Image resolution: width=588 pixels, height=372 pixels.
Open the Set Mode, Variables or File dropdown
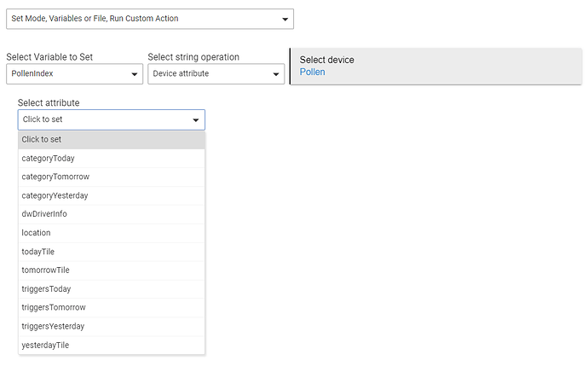pos(150,19)
